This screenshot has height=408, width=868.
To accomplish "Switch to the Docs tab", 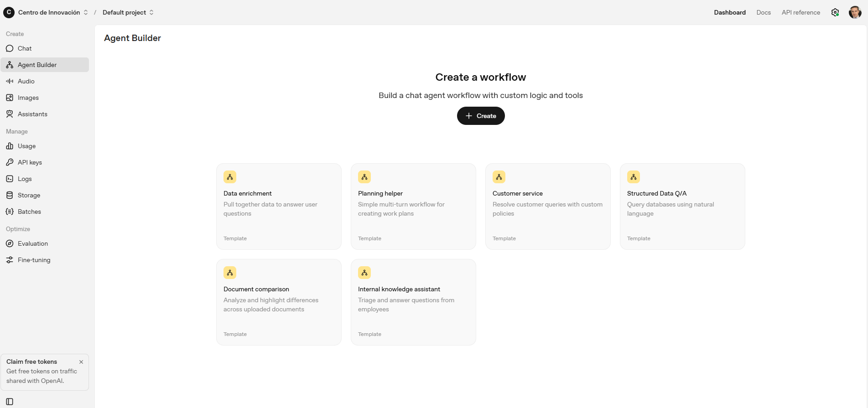I will (x=763, y=12).
